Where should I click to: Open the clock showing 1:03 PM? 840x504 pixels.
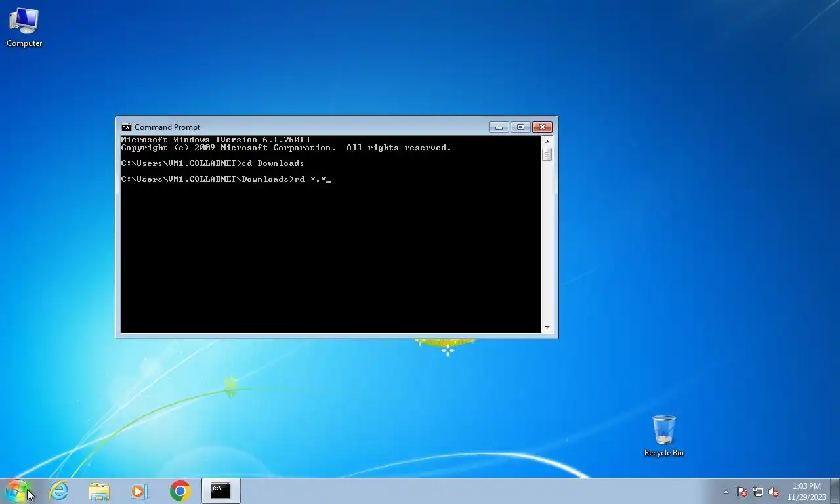807,492
